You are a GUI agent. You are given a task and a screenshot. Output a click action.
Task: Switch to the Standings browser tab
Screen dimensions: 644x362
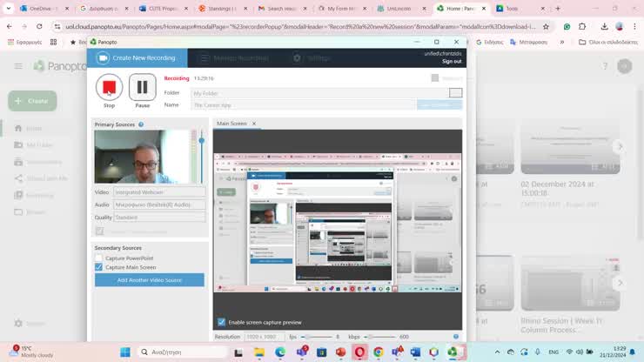point(224,8)
